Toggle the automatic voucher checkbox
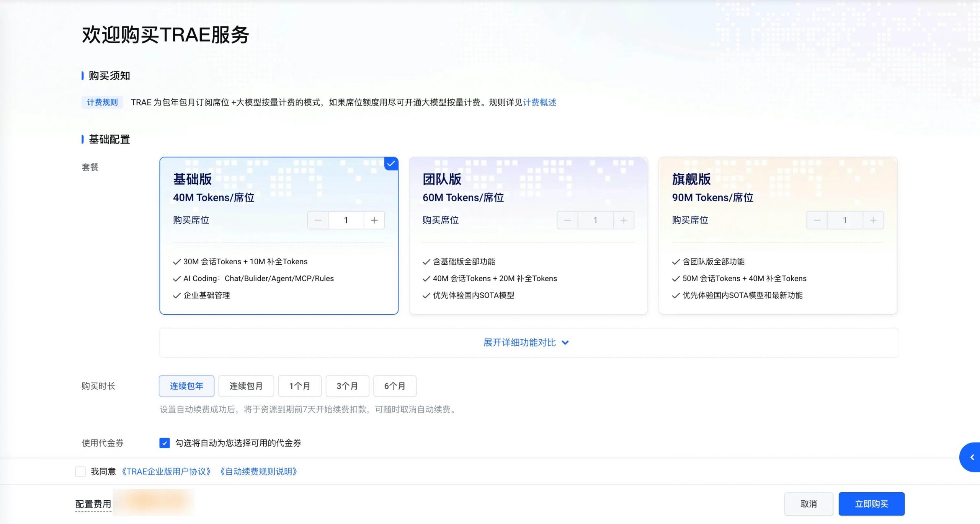 pyautogui.click(x=165, y=443)
